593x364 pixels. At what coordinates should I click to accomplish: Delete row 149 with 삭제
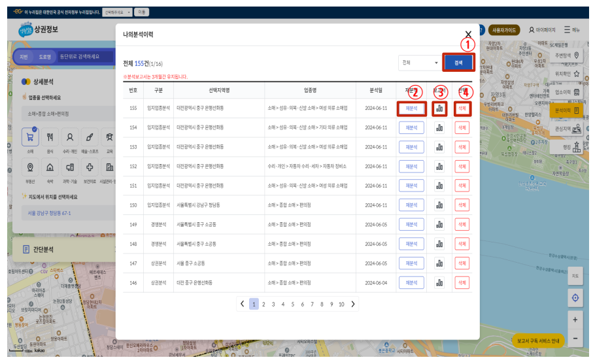click(462, 225)
